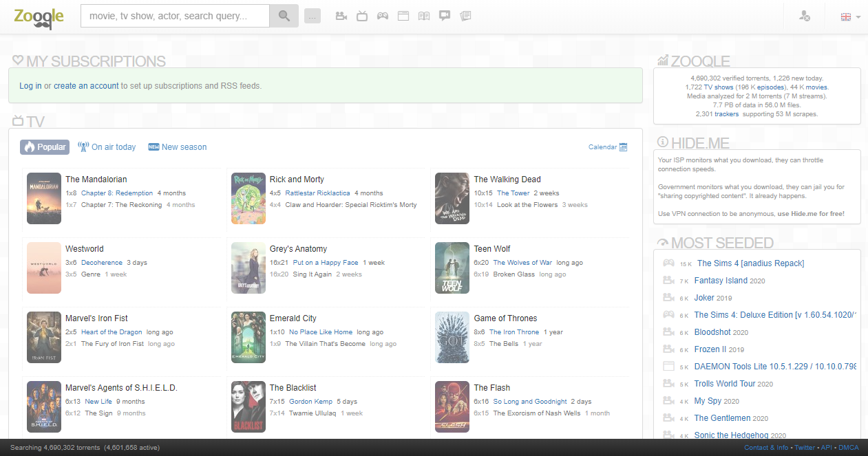
Task: Open the books category icon
Action: 424,16
